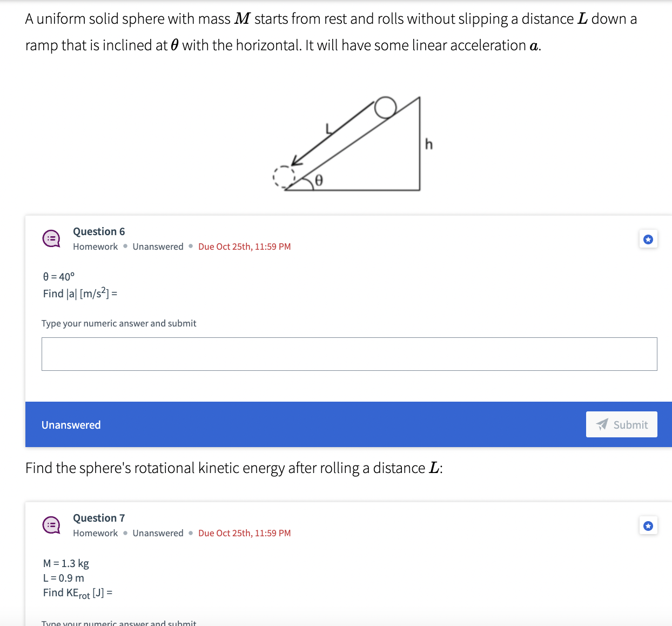The image size is (672, 626).
Task: Toggle the blue Unanswered bar state
Action: click(x=71, y=425)
